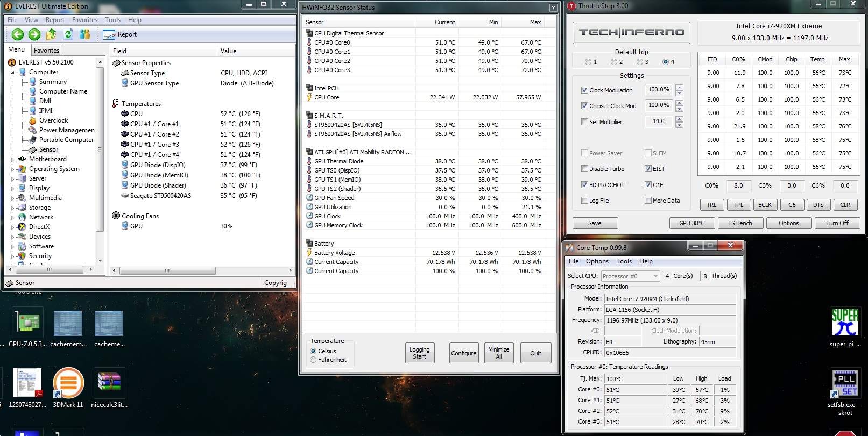Select Overclock in the EVEREST tree
The image size is (868, 436).
pyautogui.click(x=53, y=120)
